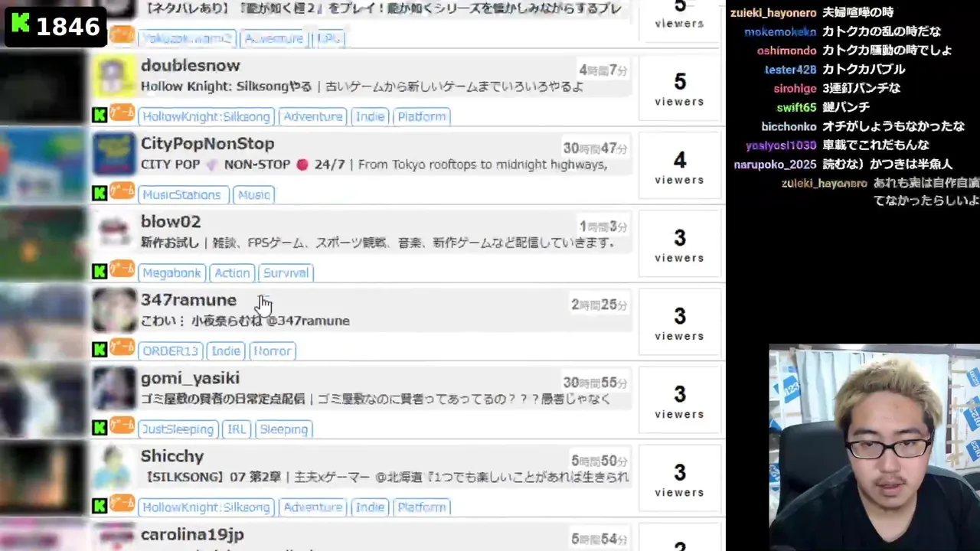Select the IRL tag

[237, 429]
